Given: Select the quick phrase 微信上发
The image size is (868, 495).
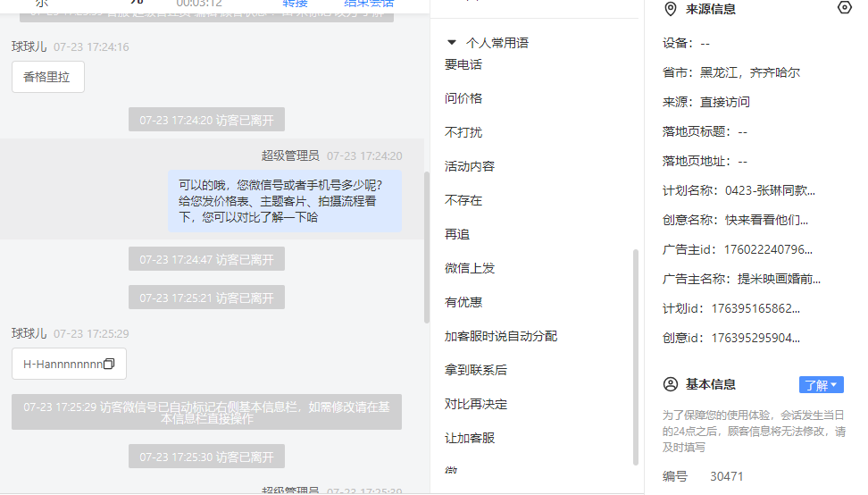Looking at the screenshot, I should (x=470, y=268).
